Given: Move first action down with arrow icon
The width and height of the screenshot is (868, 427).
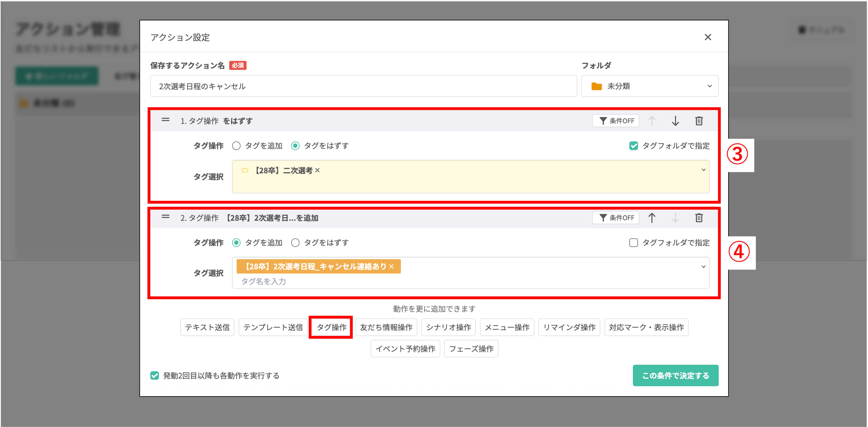Looking at the screenshot, I should 675,121.
